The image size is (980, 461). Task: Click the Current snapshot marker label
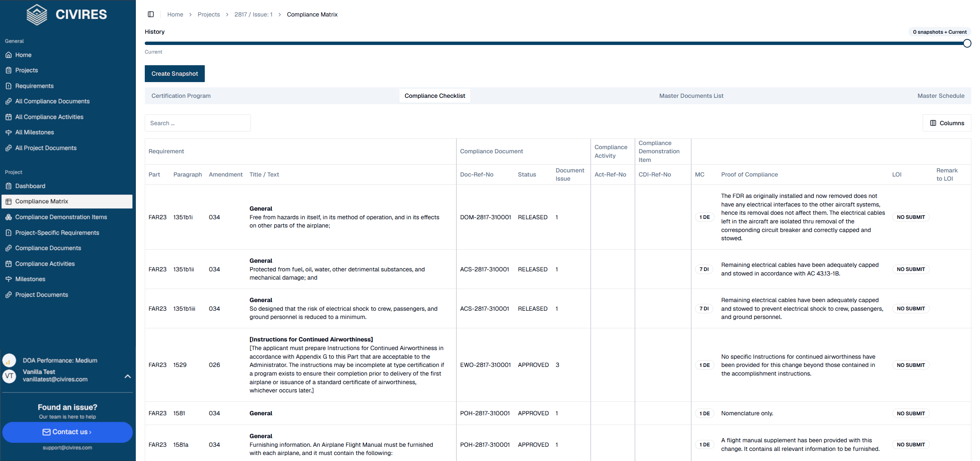(153, 52)
